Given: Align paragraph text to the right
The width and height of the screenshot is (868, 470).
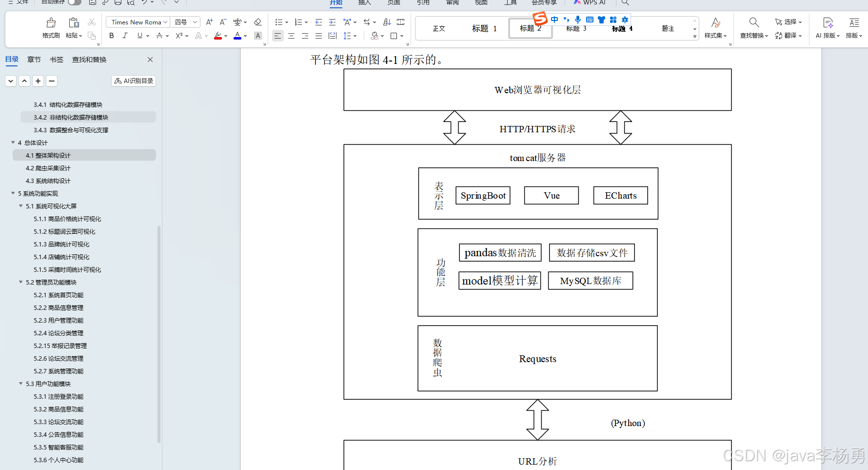Looking at the screenshot, I should click(x=305, y=36).
